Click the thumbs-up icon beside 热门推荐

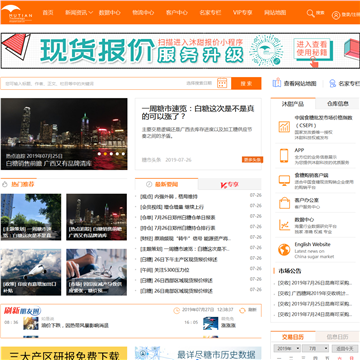(x=5, y=184)
